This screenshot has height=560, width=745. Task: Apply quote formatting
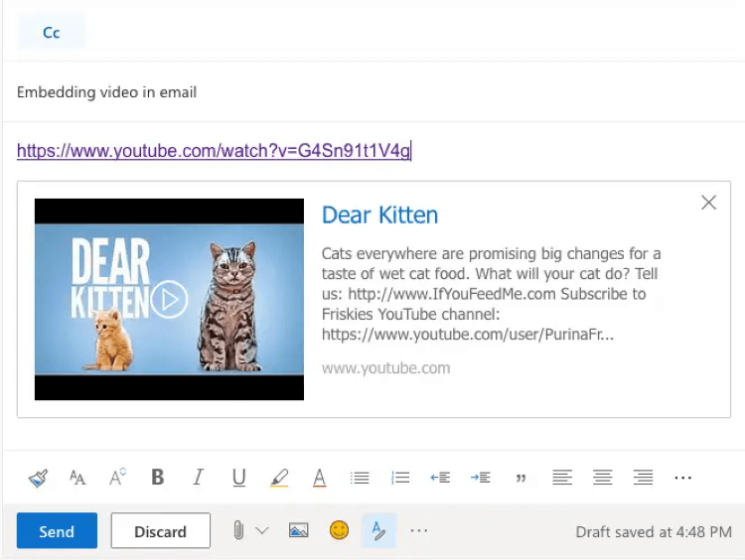tap(521, 478)
